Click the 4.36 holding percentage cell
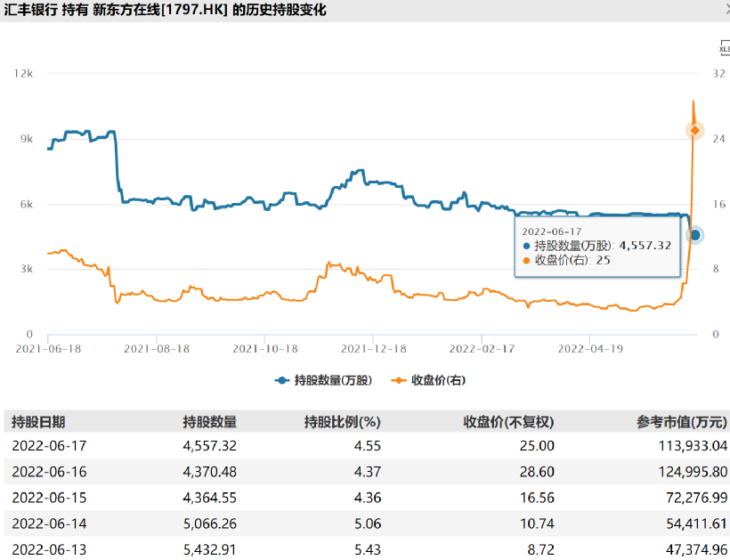Image resolution: width=730 pixels, height=560 pixels. (x=368, y=498)
